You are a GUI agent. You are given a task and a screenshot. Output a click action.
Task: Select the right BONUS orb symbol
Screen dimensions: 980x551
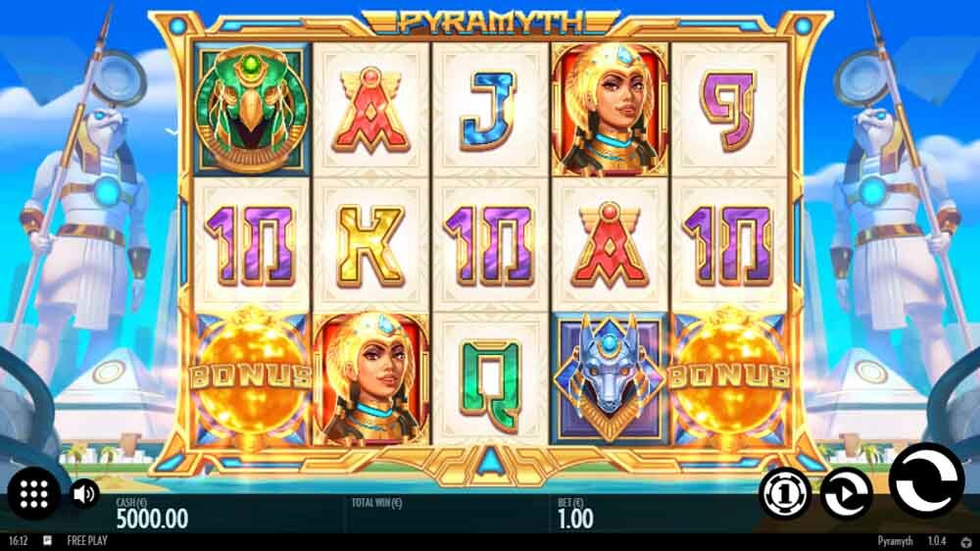pos(729,378)
